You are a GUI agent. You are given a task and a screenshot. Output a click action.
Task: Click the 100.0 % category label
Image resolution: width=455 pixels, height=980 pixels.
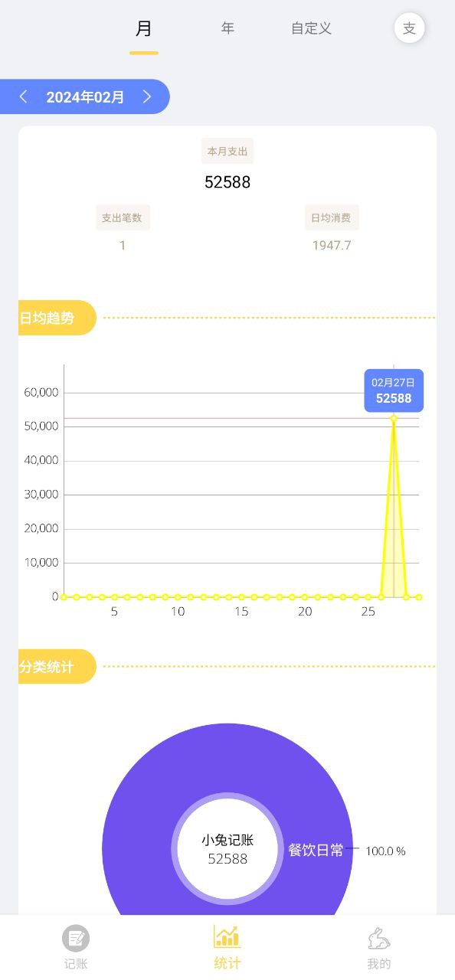point(385,851)
